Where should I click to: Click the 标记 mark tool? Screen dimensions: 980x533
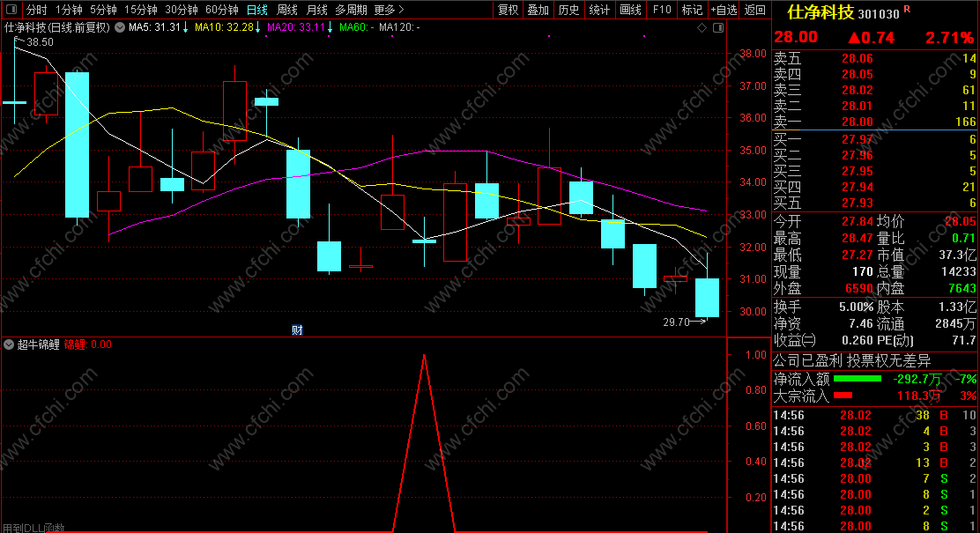(692, 10)
